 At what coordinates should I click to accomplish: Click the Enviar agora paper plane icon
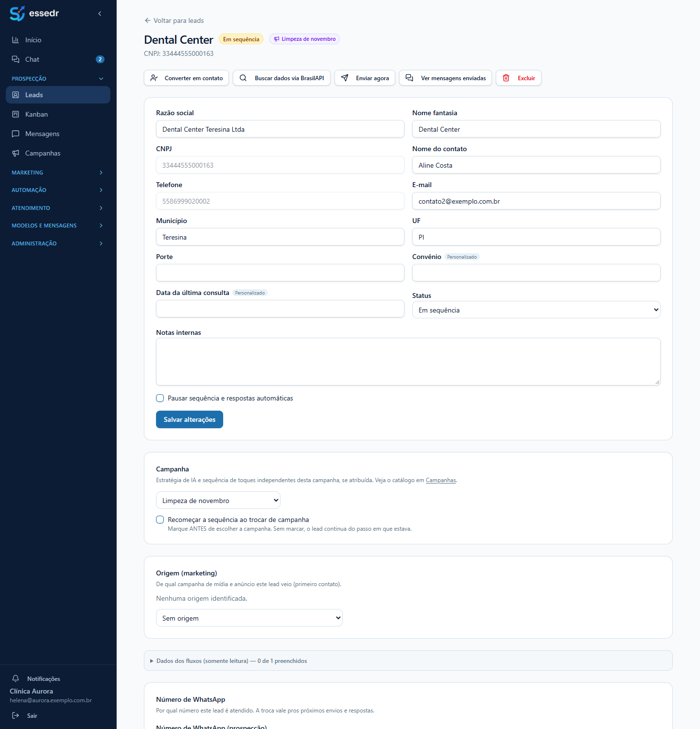[x=345, y=78]
